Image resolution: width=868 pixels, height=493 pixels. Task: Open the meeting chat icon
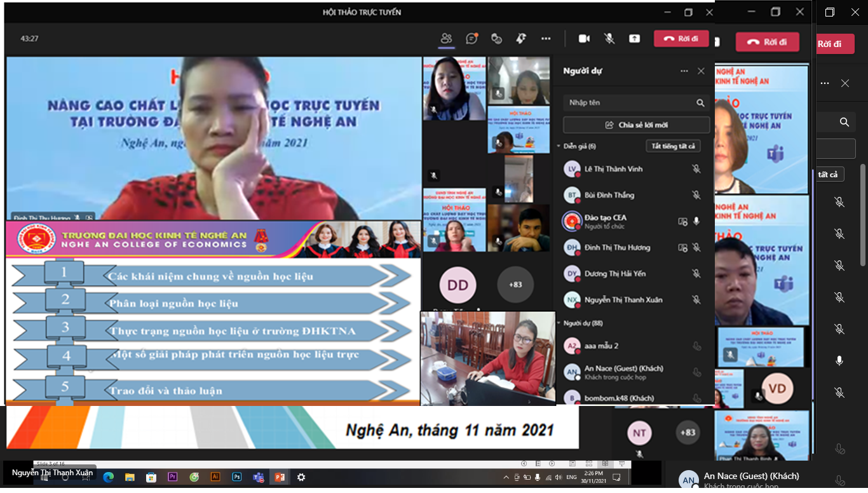click(471, 39)
